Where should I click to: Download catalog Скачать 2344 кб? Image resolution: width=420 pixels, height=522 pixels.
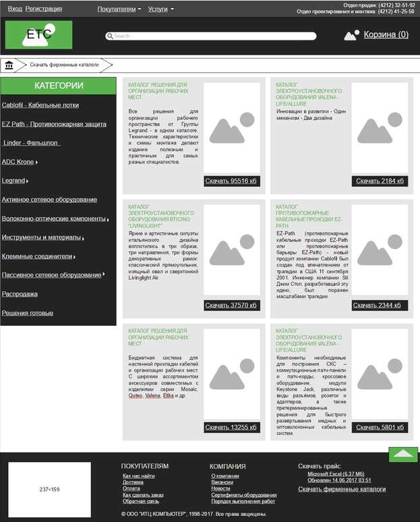(x=380, y=306)
